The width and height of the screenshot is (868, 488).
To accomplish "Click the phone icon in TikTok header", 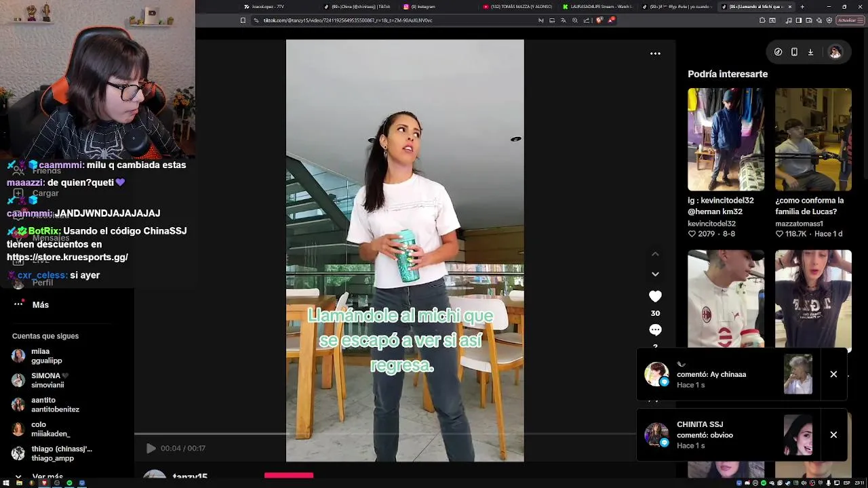I will (794, 52).
